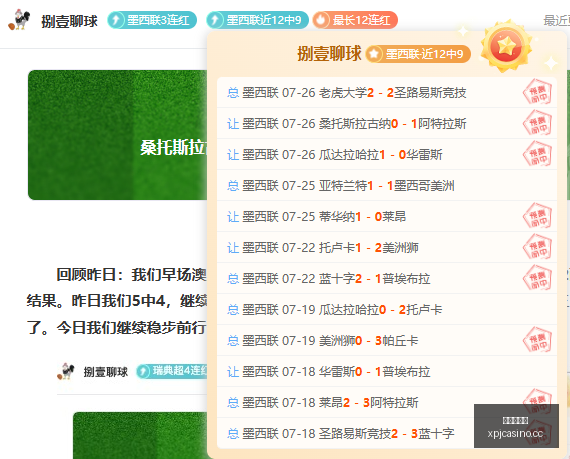Select the 托卢卡1-2美洲狮 row
570x459 pixels.
coord(387,247)
